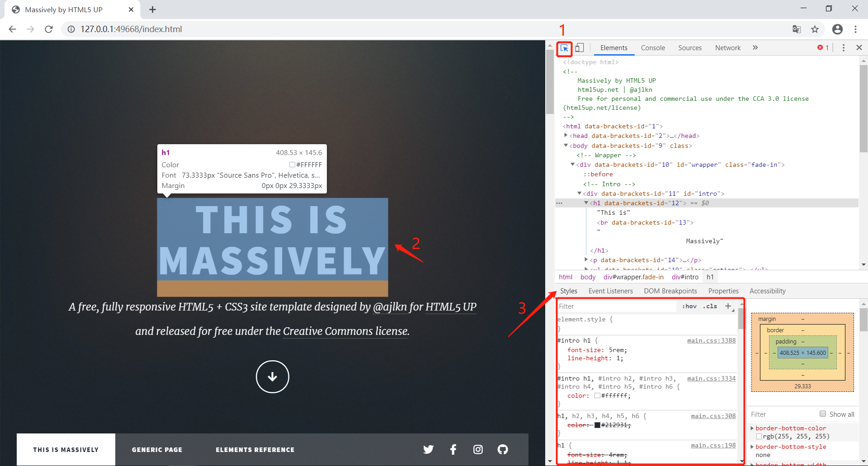Collapse the h1 element node
The height and width of the screenshot is (466, 868).
pos(586,202)
